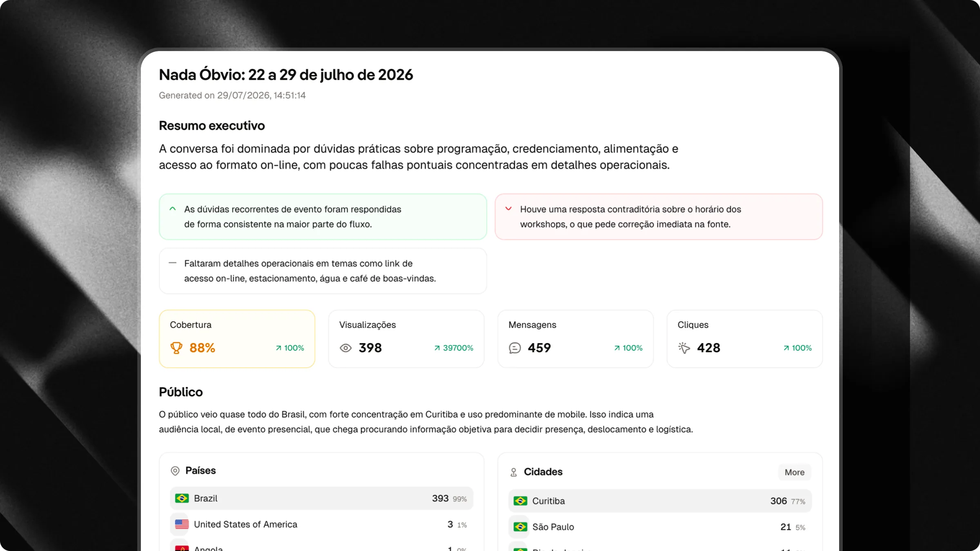The height and width of the screenshot is (551, 980).
Task: Click the red down chevron on negative insight
Action: [508, 209]
